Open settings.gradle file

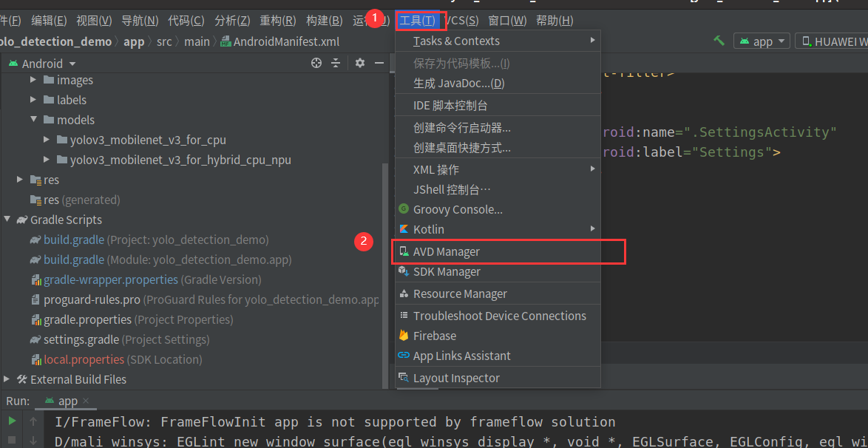coord(120,339)
